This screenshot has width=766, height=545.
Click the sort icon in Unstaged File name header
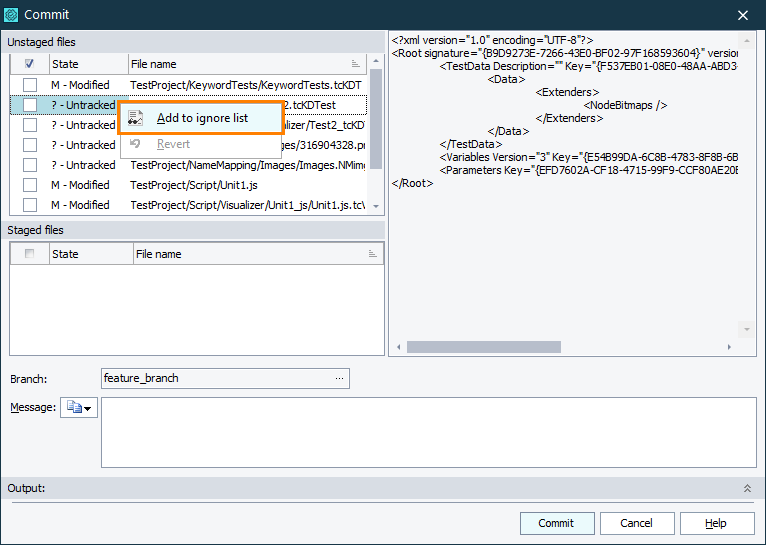(355, 64)
